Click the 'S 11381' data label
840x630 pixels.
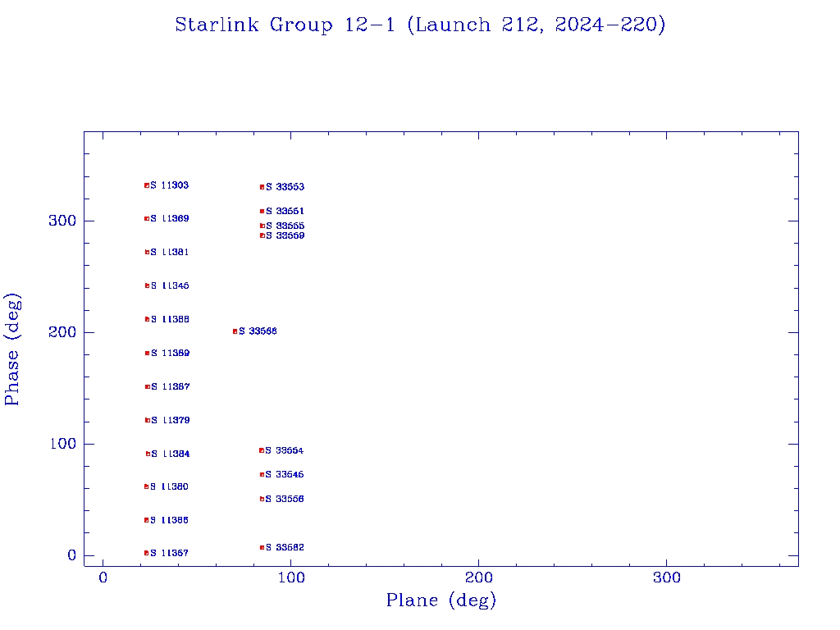170,253
